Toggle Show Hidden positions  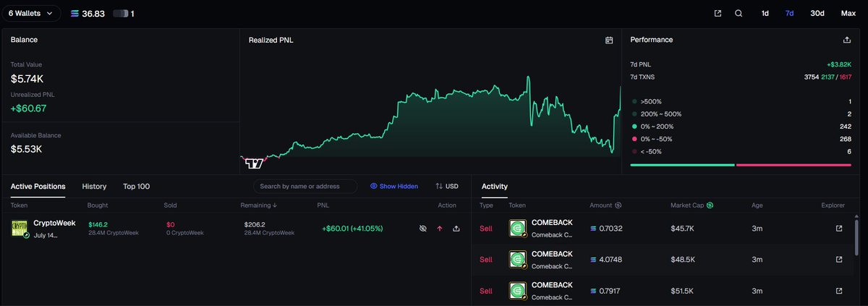coord(393,186)
